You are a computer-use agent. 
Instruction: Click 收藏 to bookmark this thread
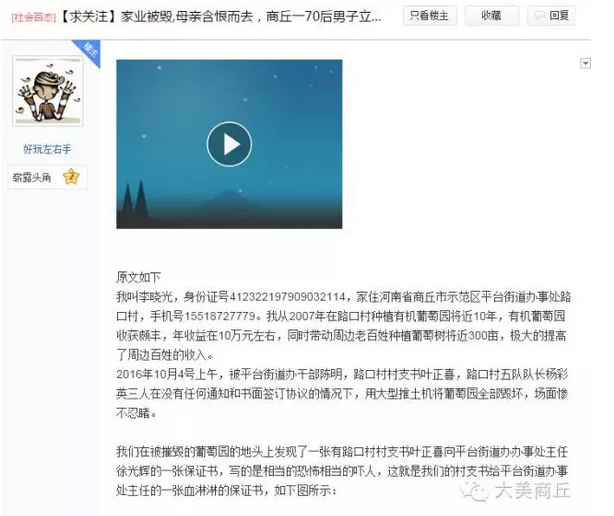491,16
